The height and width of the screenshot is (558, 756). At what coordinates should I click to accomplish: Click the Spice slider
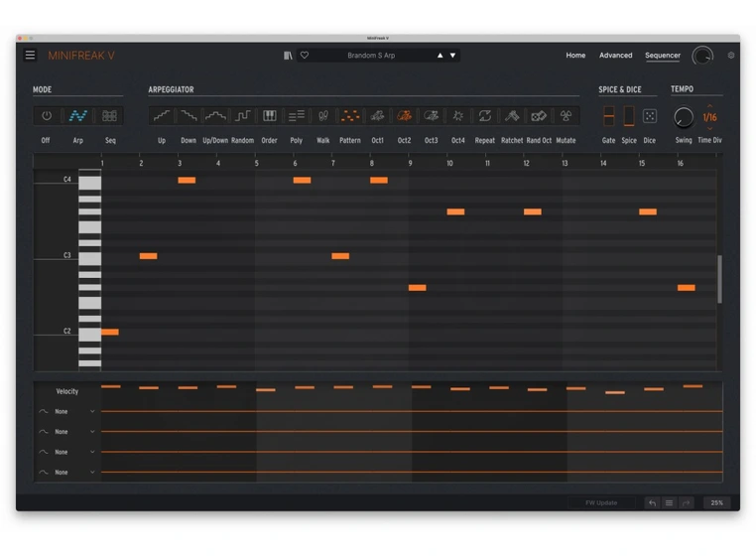coord(629,116)
